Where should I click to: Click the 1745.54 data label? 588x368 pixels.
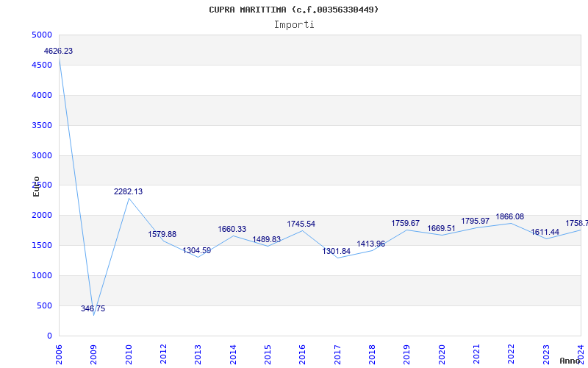[x=301, y=224]
